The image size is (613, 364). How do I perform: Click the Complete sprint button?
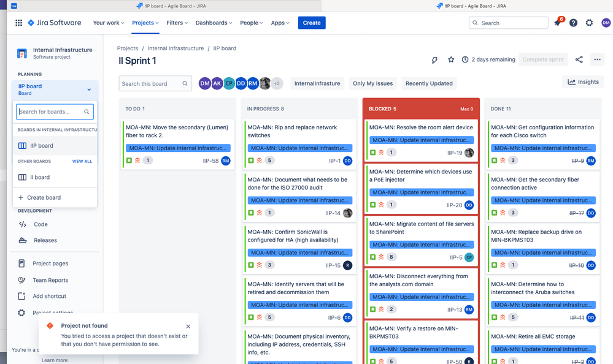tap(543, 59)
